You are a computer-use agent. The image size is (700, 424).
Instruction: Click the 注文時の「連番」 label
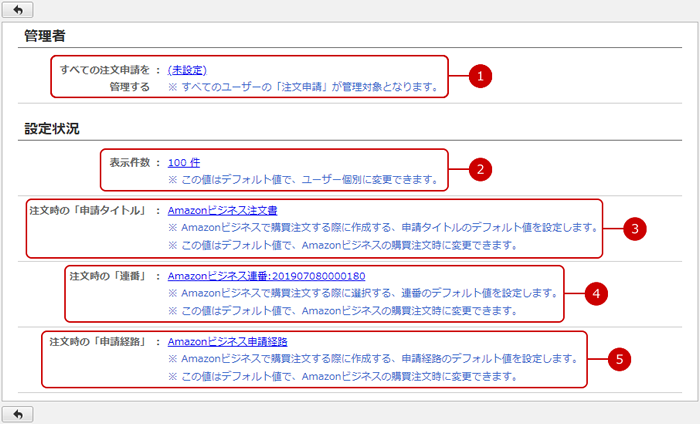[x=108, y=275]
